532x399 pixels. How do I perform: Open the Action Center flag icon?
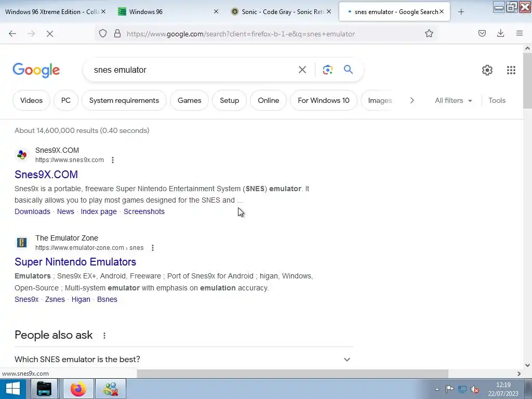point(449,389)
